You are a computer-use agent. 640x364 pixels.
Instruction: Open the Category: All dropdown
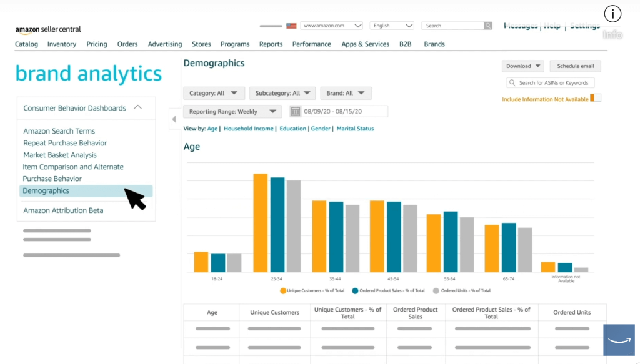coord(214,92)
